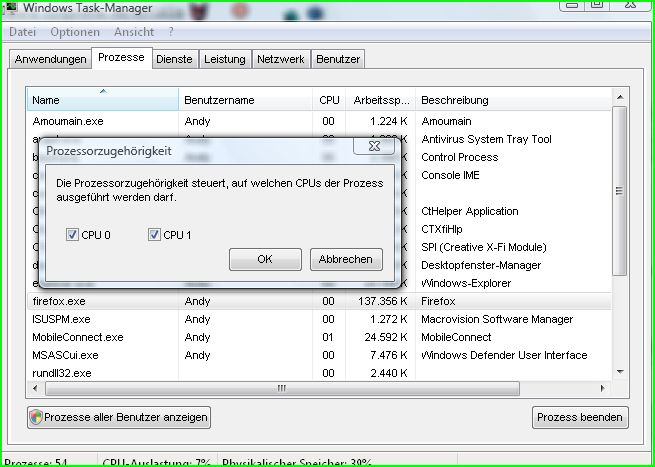Click the Prozess beenden button
Image resolution: width=655 pixels, height=467 pixels.
coord(580,417)
